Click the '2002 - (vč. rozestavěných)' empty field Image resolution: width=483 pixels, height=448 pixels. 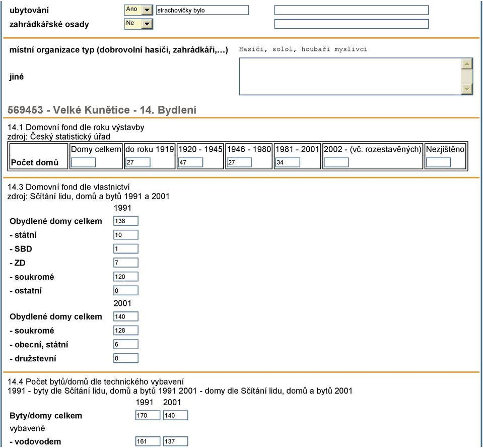(x=336, y=162)
